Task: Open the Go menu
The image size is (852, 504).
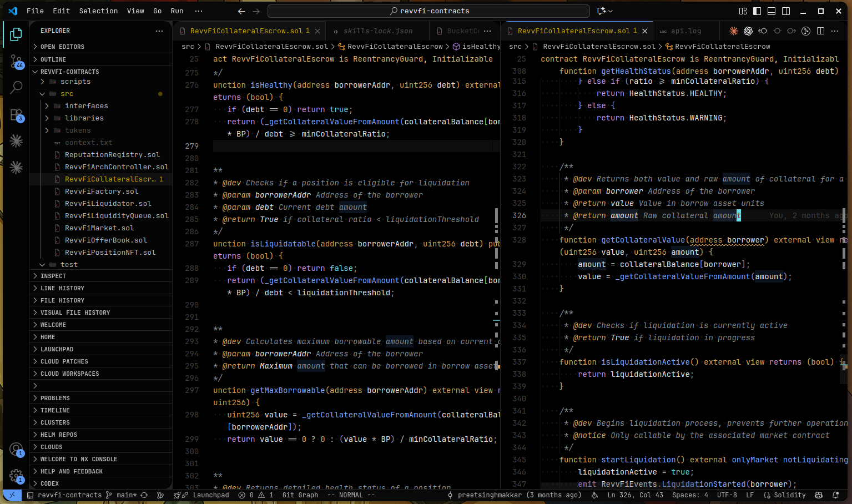Action: [x=158, y=11]
